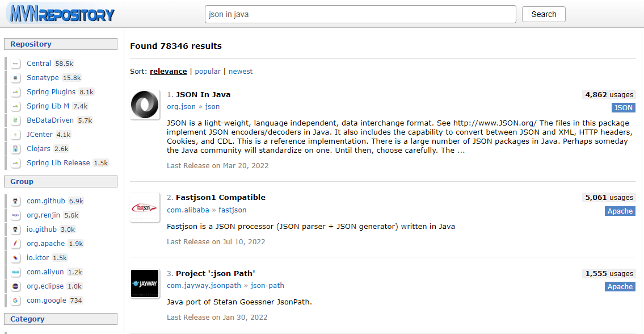Viewport: 644px width, 334px height.
Task: Click the org.apache feather icon
Action: [16, 244]
